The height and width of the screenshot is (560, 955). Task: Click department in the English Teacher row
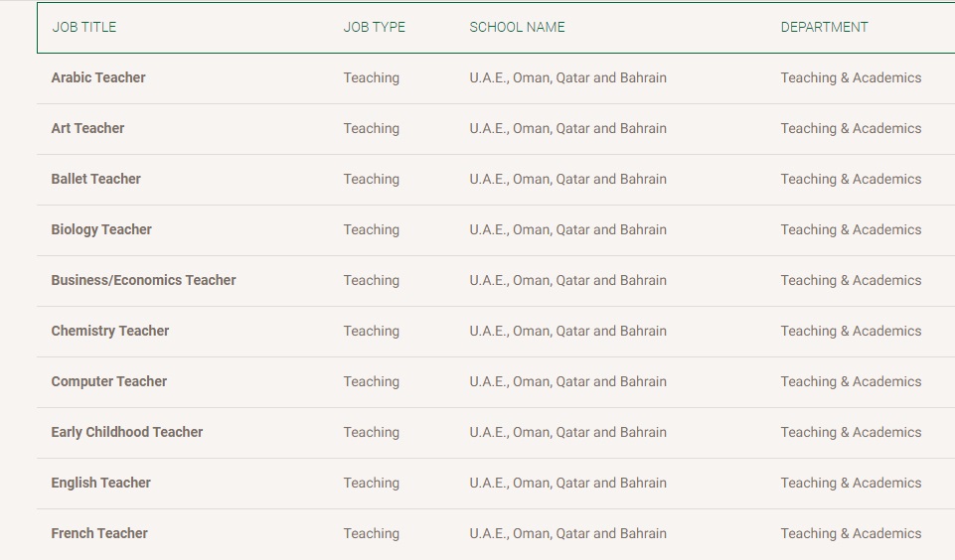(851, 483)
